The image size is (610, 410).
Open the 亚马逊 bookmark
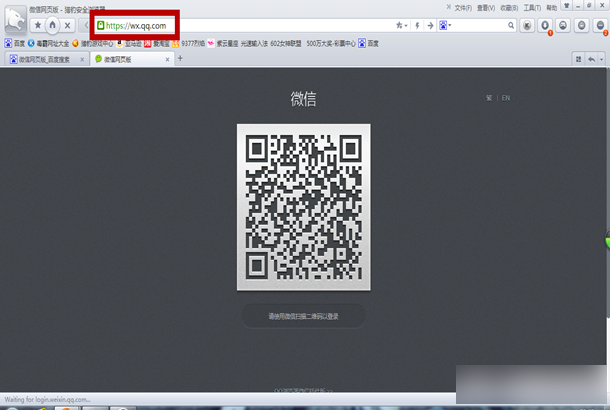point(129,44)
